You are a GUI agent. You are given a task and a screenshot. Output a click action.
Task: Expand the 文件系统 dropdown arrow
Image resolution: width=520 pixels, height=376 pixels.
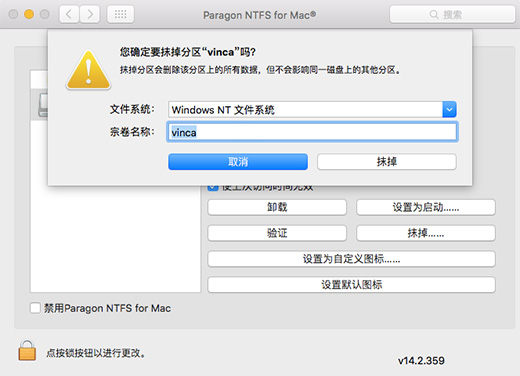pos(449,110)
